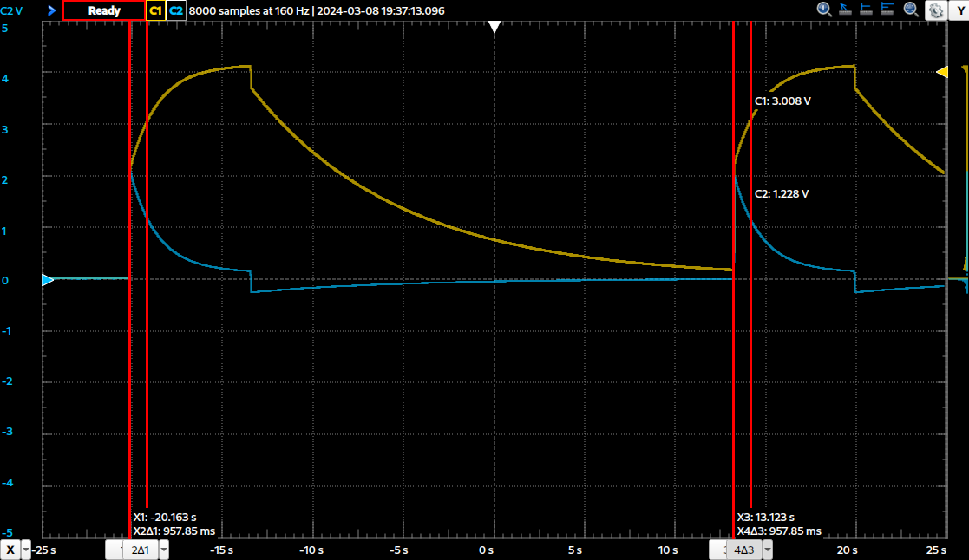This screenshot has width=969, height=560.
Task: Click the rightmost magnifier zoom icon
Action: click(912, 10)
